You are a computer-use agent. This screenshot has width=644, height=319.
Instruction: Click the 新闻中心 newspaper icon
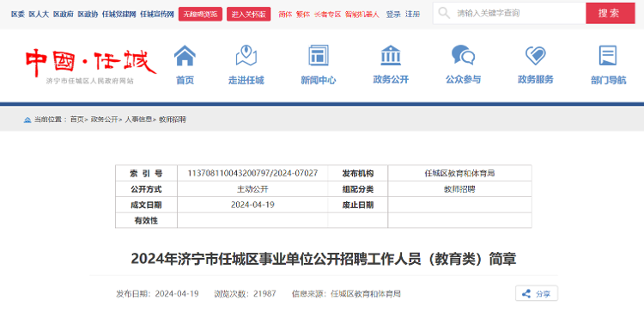coord(319,56)
